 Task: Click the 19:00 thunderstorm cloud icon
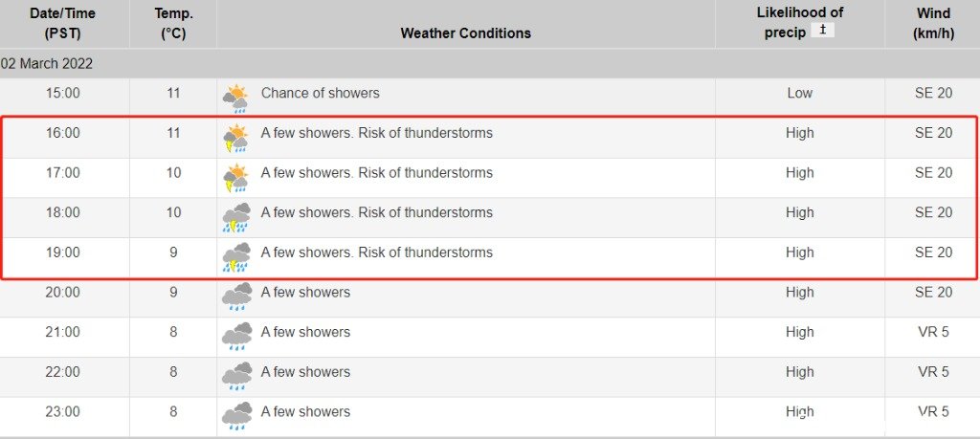(236, 257)
